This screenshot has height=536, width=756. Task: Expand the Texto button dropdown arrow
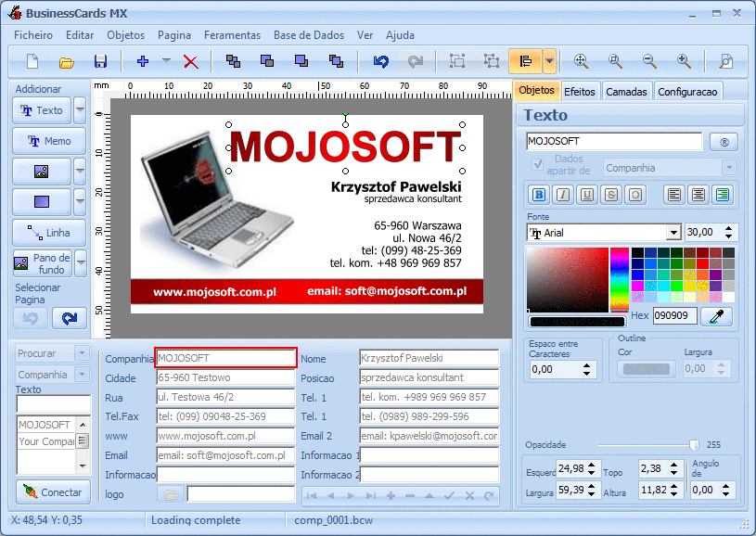point(80,110)
